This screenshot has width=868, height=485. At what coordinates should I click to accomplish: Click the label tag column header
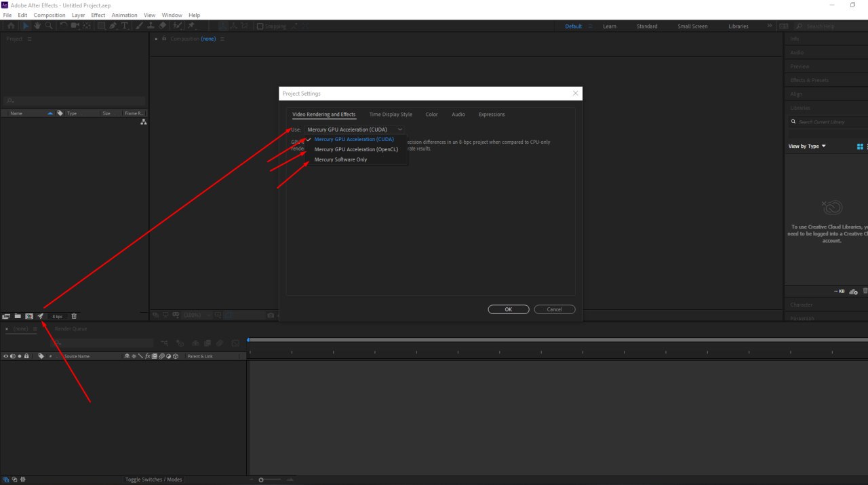(x=41, y=356)
